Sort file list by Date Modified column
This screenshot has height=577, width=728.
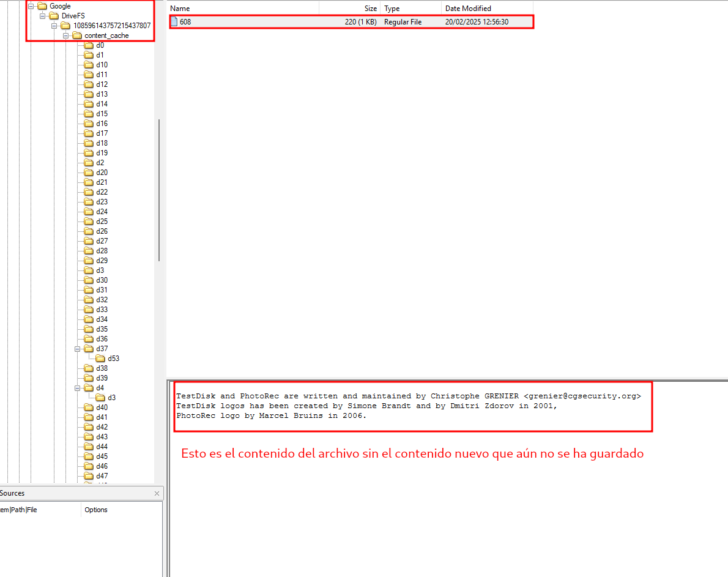tap(487, 9)
